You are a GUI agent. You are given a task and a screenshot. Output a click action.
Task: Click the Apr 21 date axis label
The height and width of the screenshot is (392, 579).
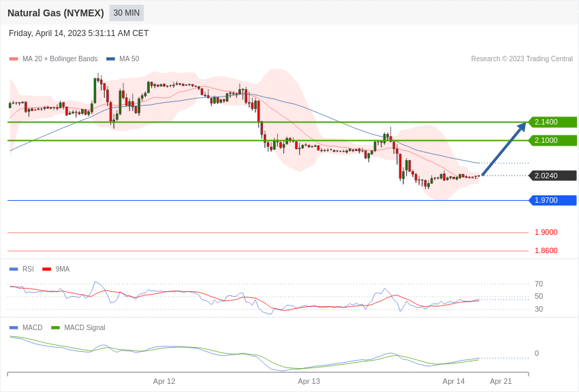click(x=501, y=381)
